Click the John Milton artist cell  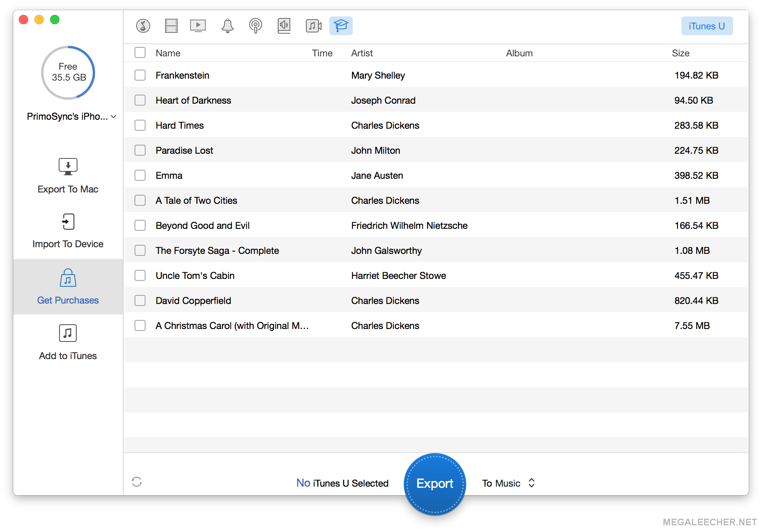pyautogui.click(x=376, y=150)
